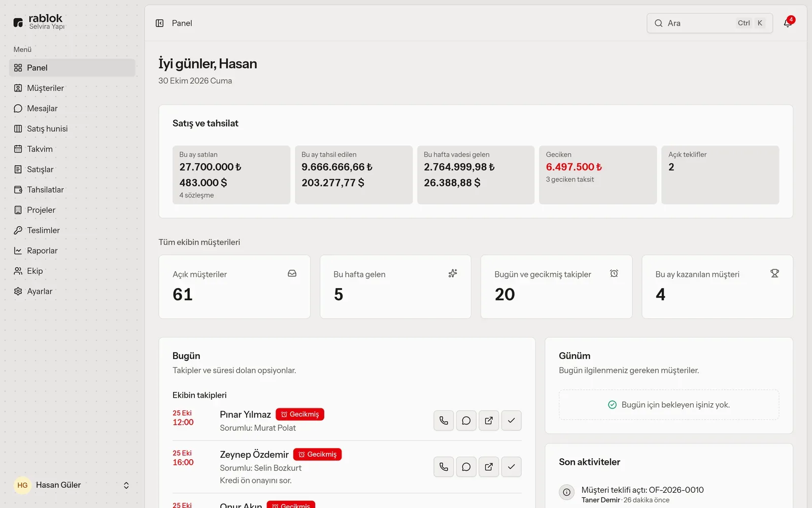
Task: Open Satış hunisi page
Action: (72, 129)
